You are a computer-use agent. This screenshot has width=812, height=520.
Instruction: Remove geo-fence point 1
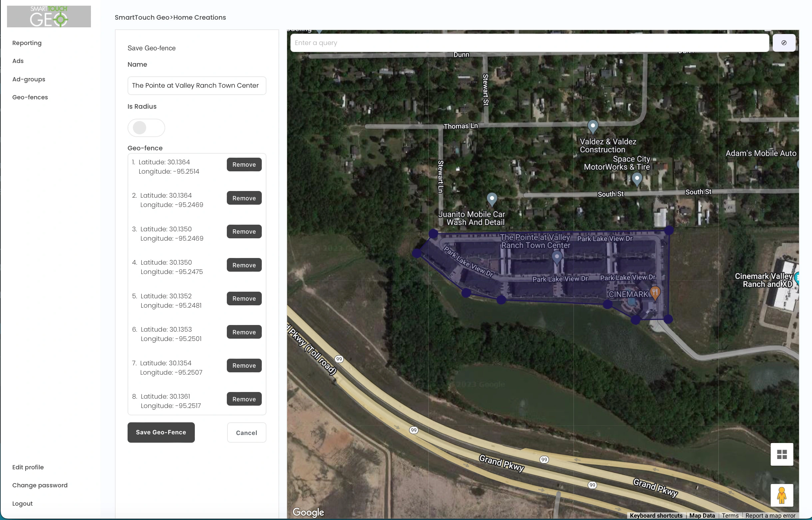click(244, 165)
